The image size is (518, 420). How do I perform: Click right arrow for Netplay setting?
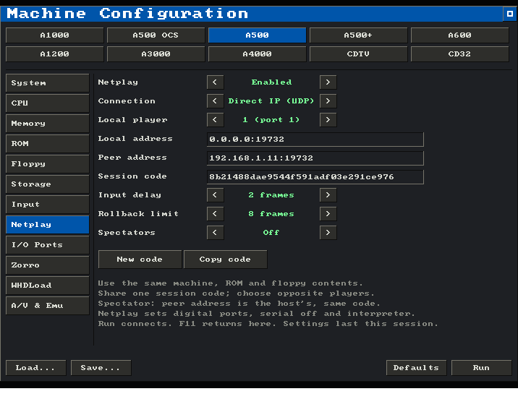pyautogui.click(x=328, y=82)
